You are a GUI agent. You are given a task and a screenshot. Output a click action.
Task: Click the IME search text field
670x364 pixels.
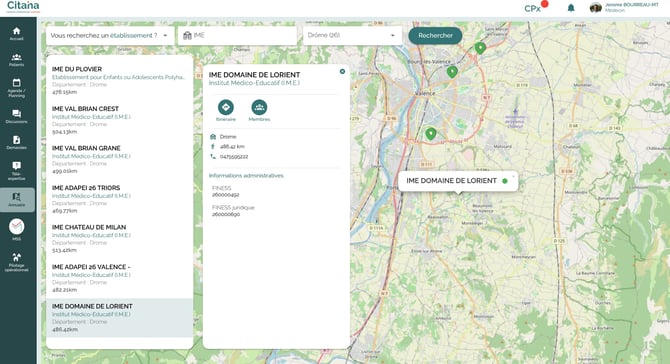tap(238, 35)
